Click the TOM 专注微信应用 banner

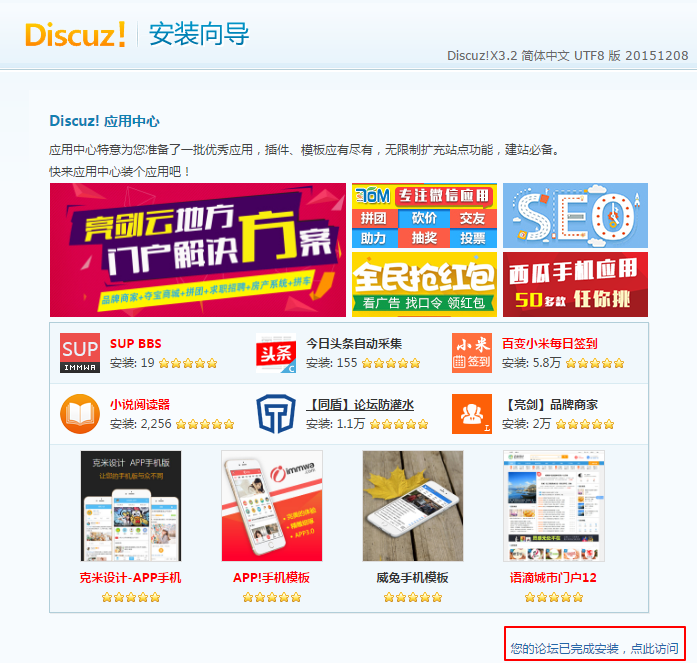(x=425, y=216)
